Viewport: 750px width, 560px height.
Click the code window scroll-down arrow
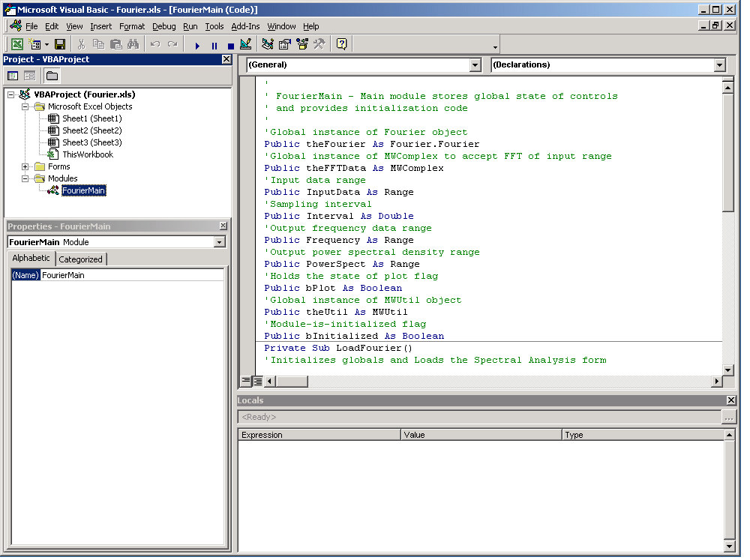pyautogui.click(x=728, y=370)
